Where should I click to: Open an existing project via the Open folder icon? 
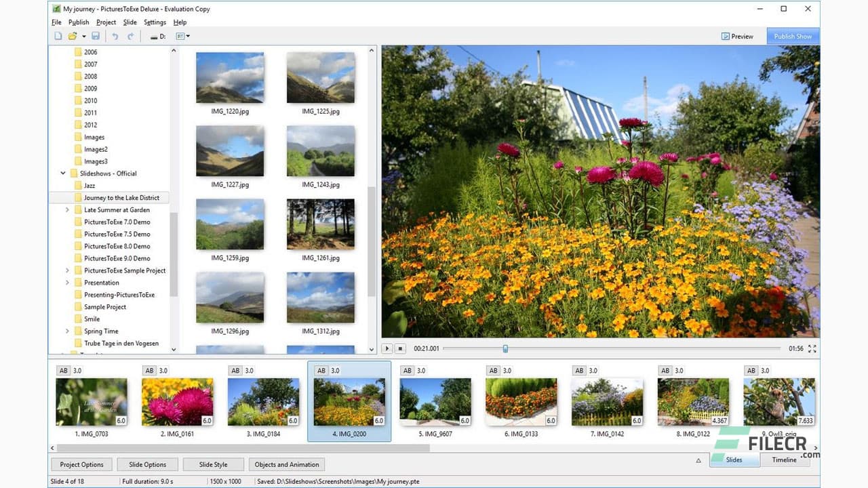pos(73,36)
